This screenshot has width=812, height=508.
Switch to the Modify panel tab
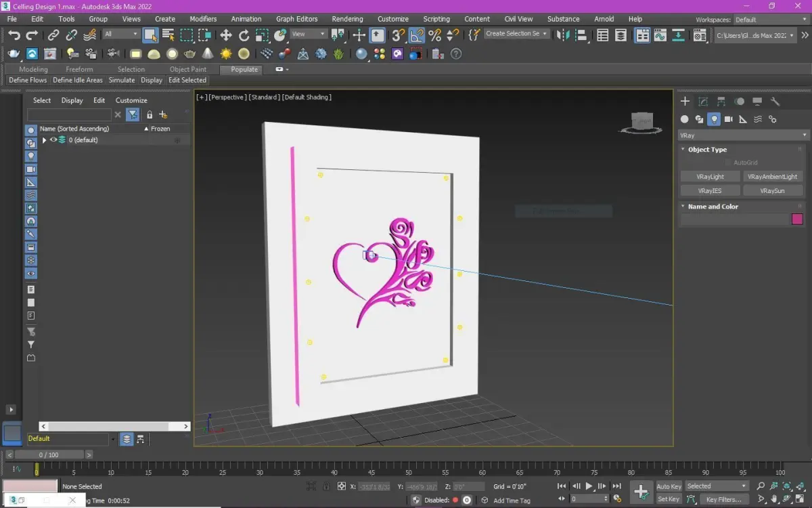click(x=703, y=101)
